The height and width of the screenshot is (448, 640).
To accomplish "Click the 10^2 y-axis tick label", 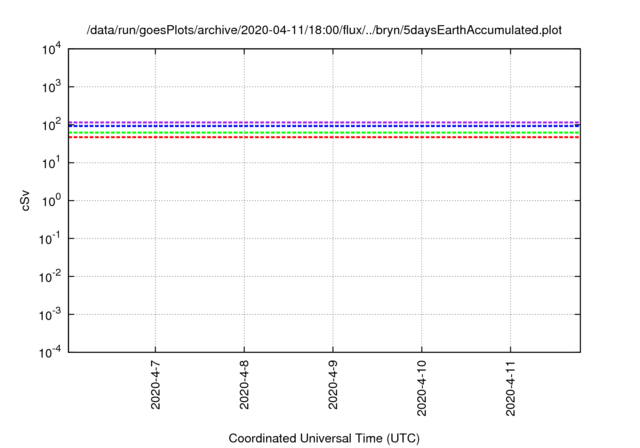I will pyautogui.click(x=51, y=125).
